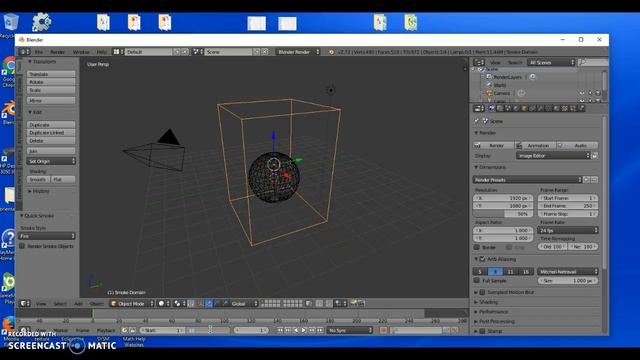Toggle Camera visibility eye in outliner
This screenshot has height=360, width=640.
(582, 93)
